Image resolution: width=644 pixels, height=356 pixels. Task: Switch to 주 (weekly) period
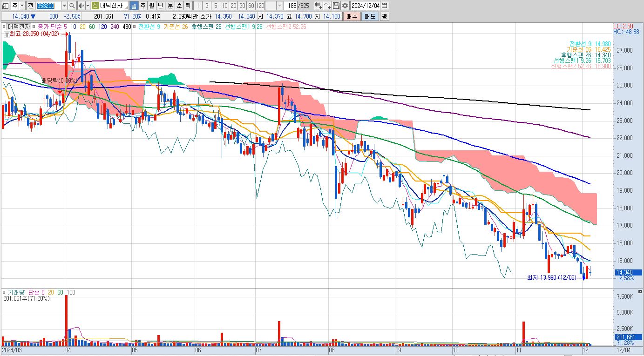click(142, 6)
